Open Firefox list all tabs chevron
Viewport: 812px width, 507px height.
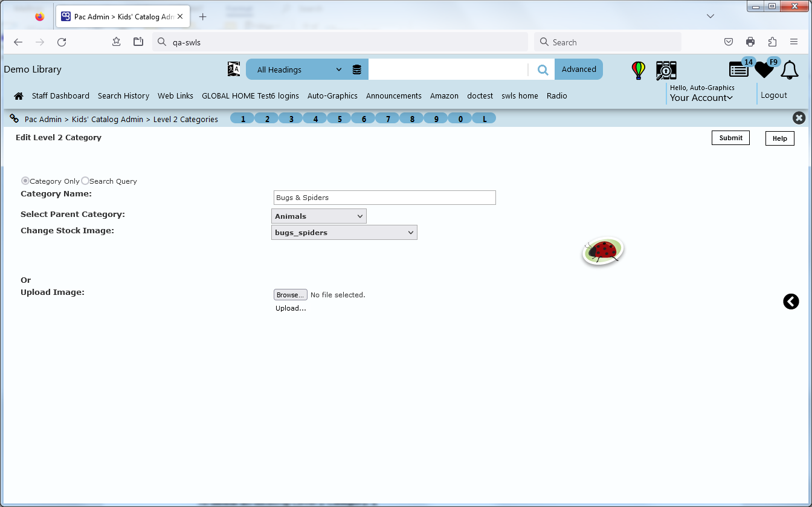tap(710, 16)
